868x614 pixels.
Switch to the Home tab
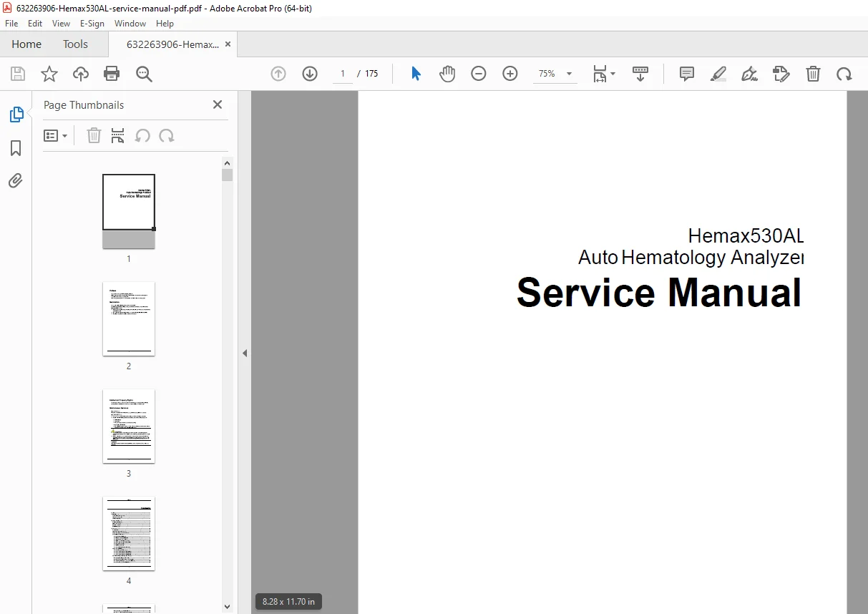(x=26, y=44)
